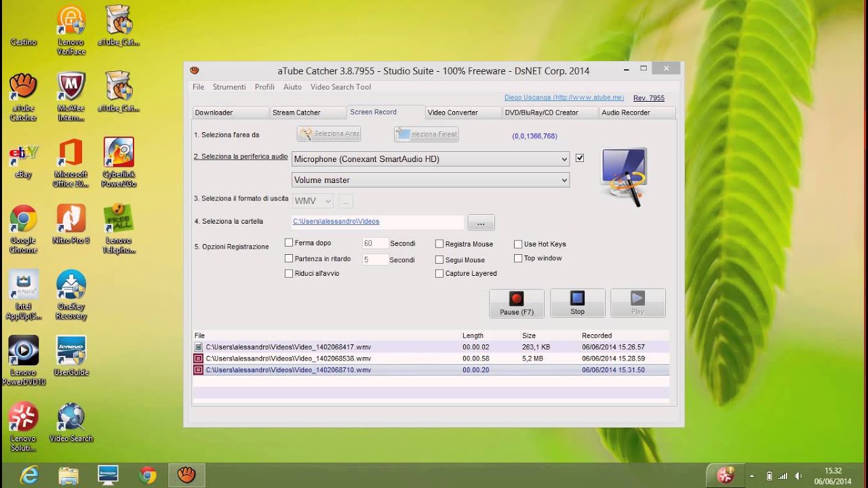
Task: Stop the screen recording
Action: point(577,303)
